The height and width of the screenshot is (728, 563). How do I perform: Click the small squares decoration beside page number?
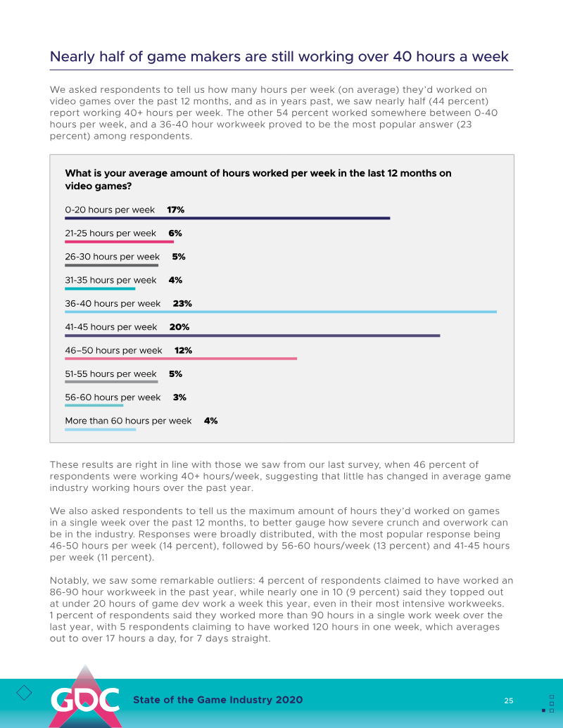point(551,703)
